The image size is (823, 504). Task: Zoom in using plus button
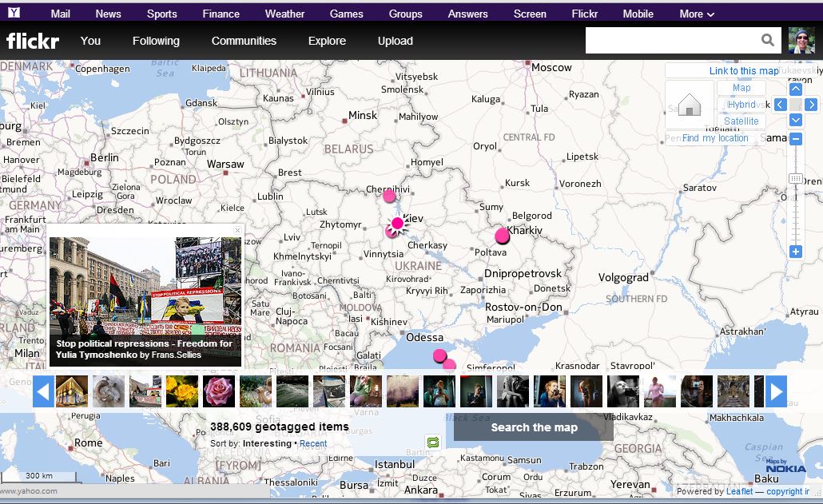(796, 252)
